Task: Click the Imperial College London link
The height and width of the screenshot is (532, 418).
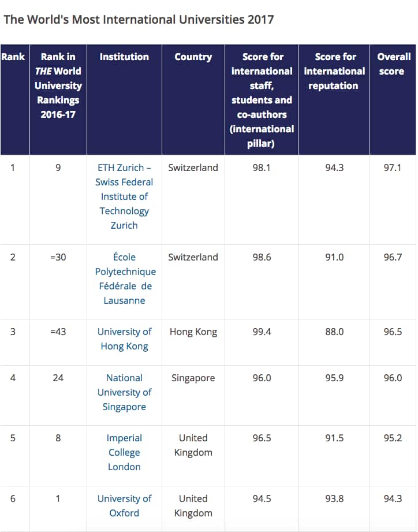Action: 124,452
